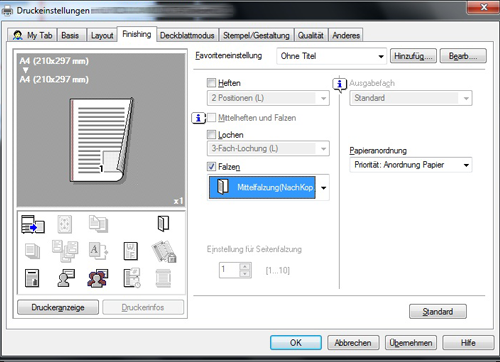
Task: Expand the Mittelfalzung fold type dropdown arrow
Action: (x=323, y=188)
